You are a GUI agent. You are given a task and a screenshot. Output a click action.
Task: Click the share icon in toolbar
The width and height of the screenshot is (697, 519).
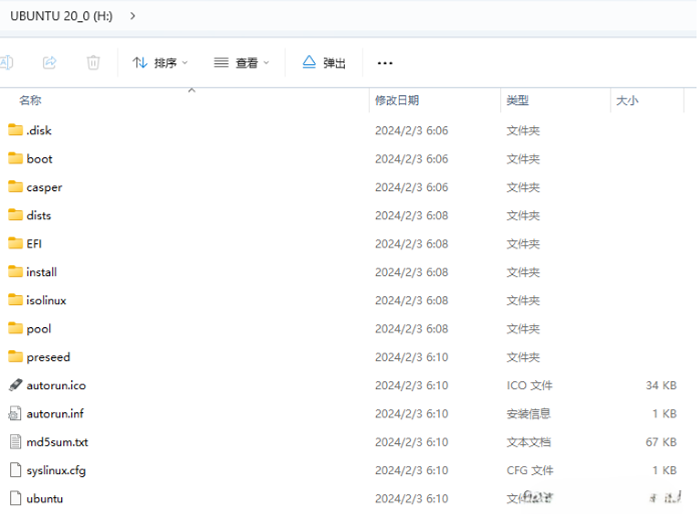pyautogui.click(x=50, y=63)
